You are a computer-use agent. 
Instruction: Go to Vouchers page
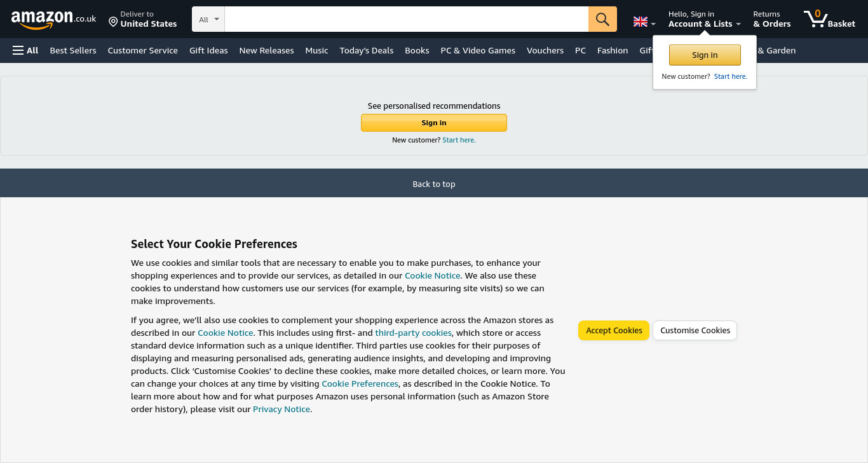pyautogui.click(x=545, y=50)
